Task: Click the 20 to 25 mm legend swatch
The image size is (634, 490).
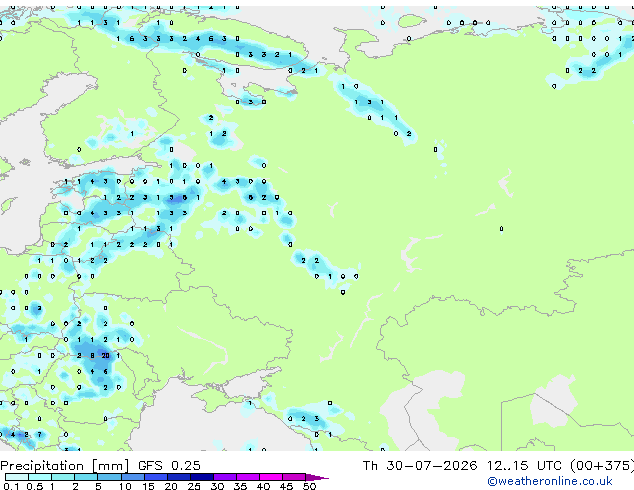Action: (178, 477)
